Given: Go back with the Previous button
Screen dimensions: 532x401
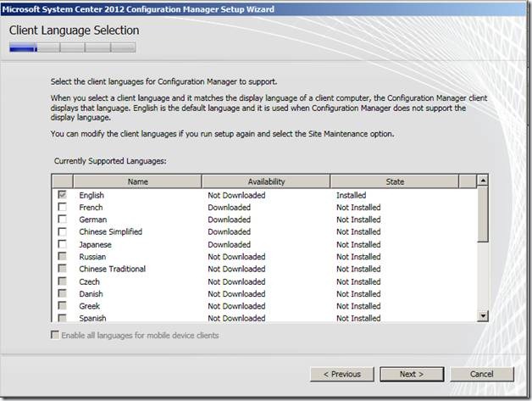Looking at the screenshot, I should 342,374.
